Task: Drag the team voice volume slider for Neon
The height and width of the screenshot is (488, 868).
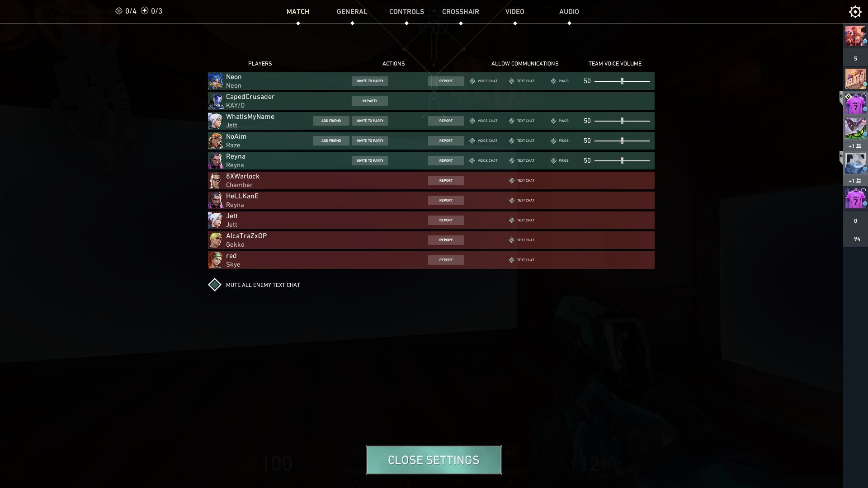Action: tap(622, 80)
